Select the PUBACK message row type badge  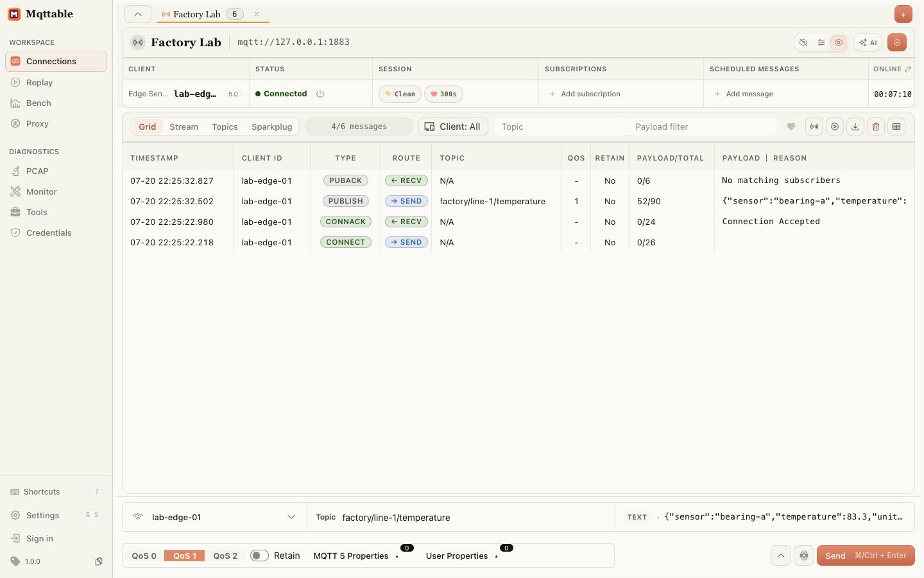point(345,180)
